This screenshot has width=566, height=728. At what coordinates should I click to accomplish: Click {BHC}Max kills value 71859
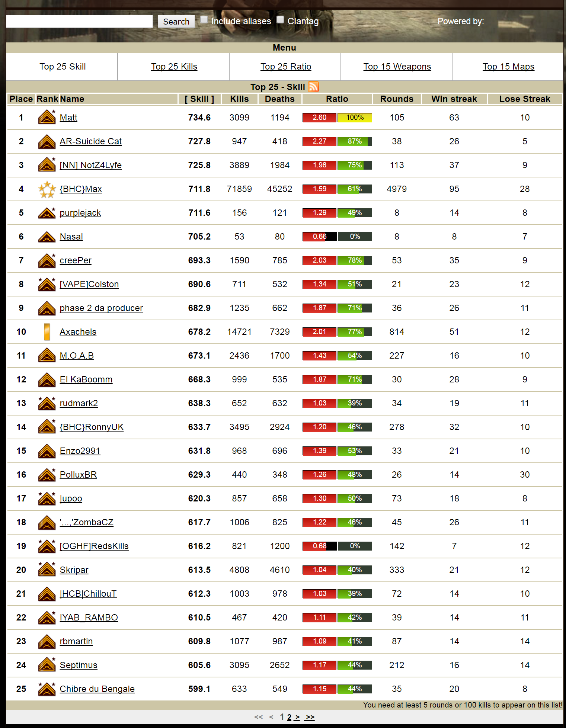point(239,189)
